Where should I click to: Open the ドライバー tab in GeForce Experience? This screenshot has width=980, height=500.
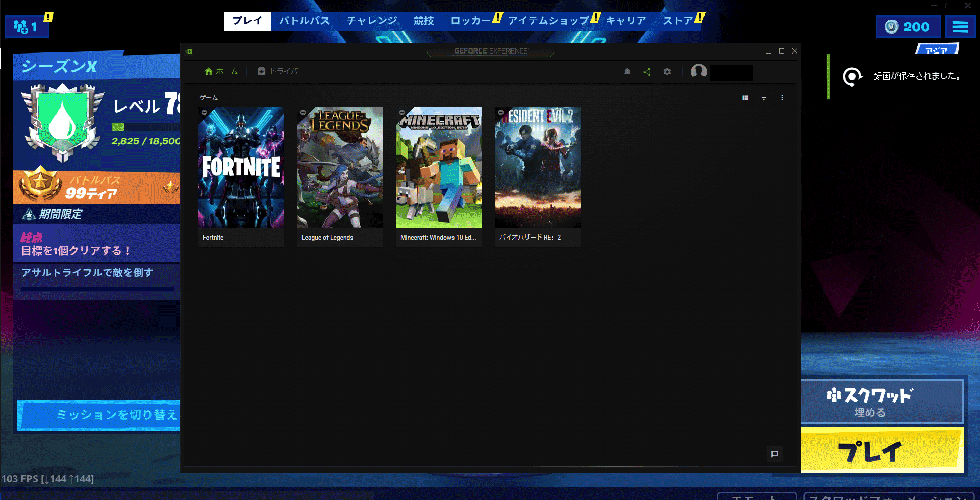(x=281, y=71)
